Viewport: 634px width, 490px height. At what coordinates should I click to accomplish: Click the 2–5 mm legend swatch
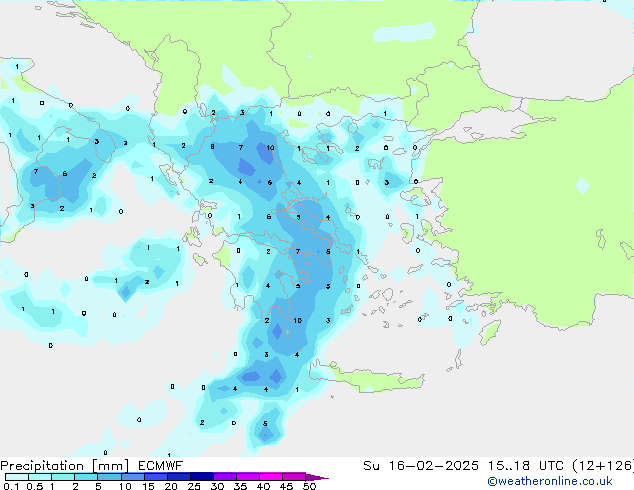pos(86,477)
